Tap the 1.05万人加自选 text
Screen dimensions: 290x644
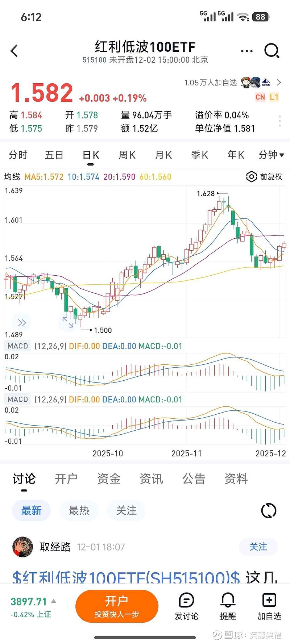pyautogui.click(x=211, y=83)
